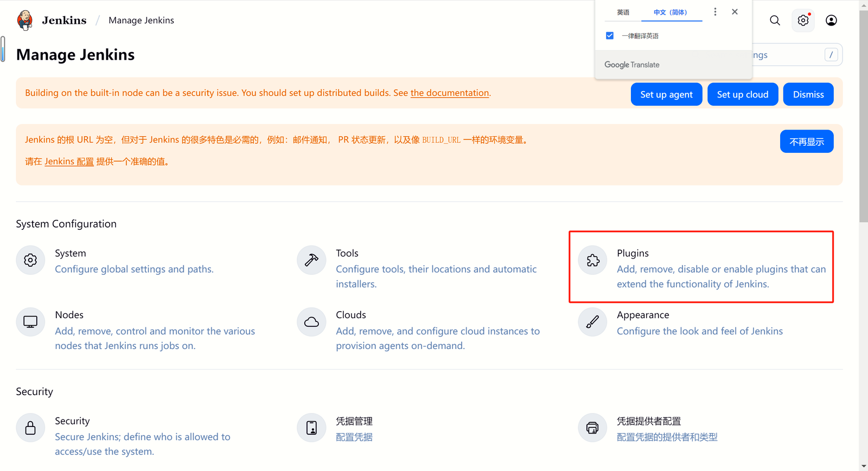Click 'Configure the look and feel of Jenkins'
868x471 pixels.
[700, 331]
